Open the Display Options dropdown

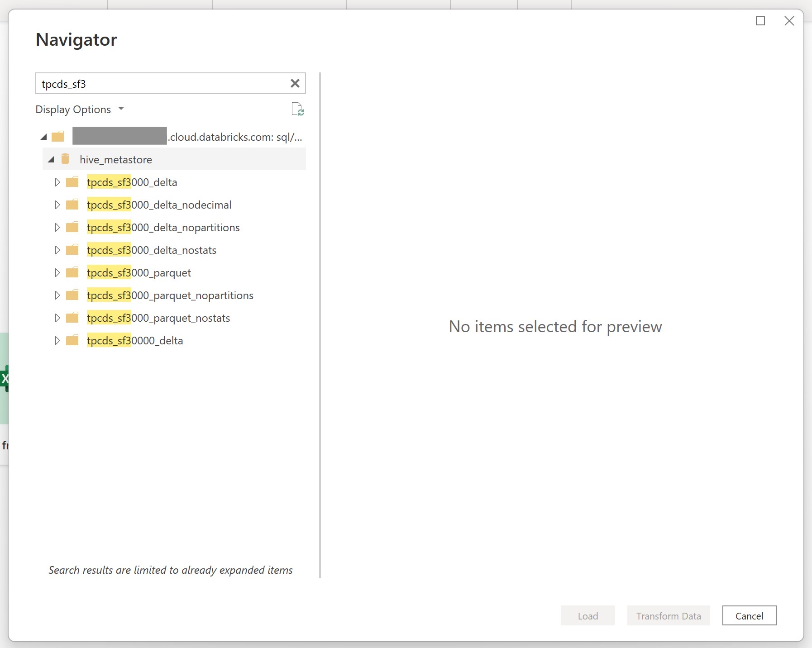coord(80,109)
